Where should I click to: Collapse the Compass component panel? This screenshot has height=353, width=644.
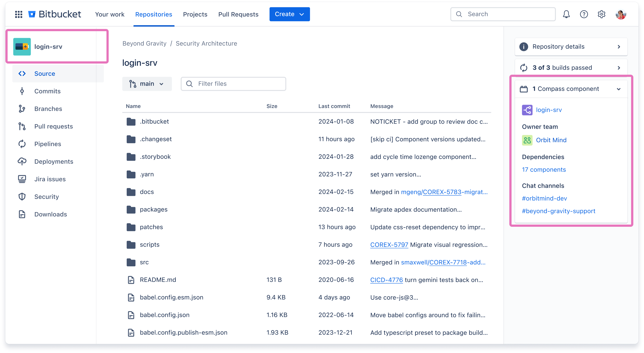coord(619,89)
